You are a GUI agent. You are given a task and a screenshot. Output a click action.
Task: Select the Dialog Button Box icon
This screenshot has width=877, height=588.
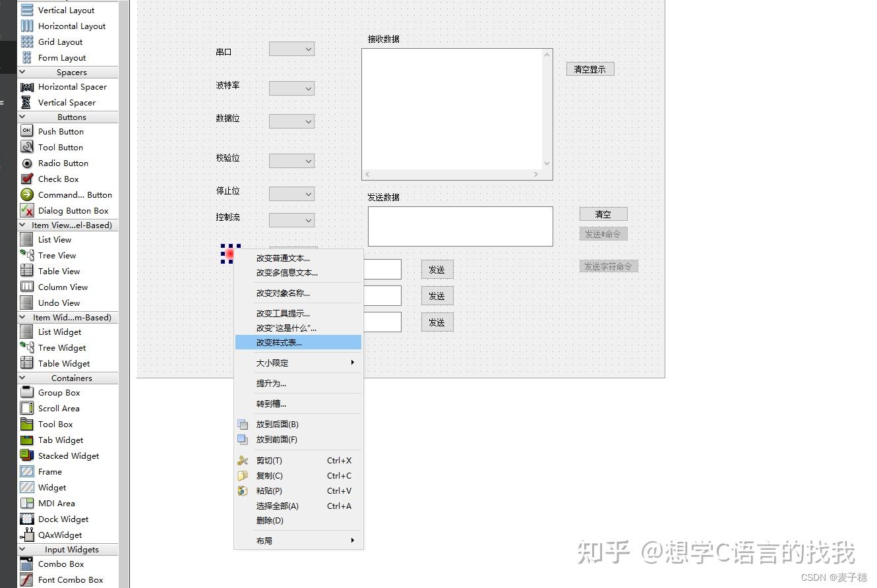[26, 210]
